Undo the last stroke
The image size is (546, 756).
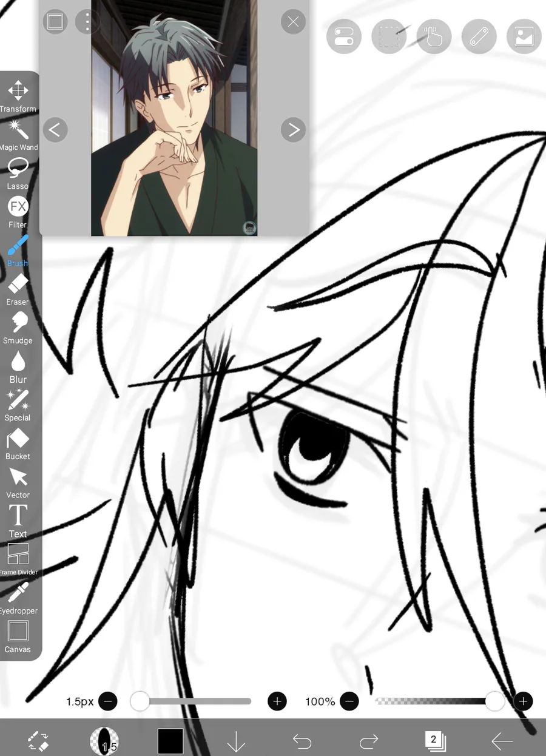tap(302, 741)
